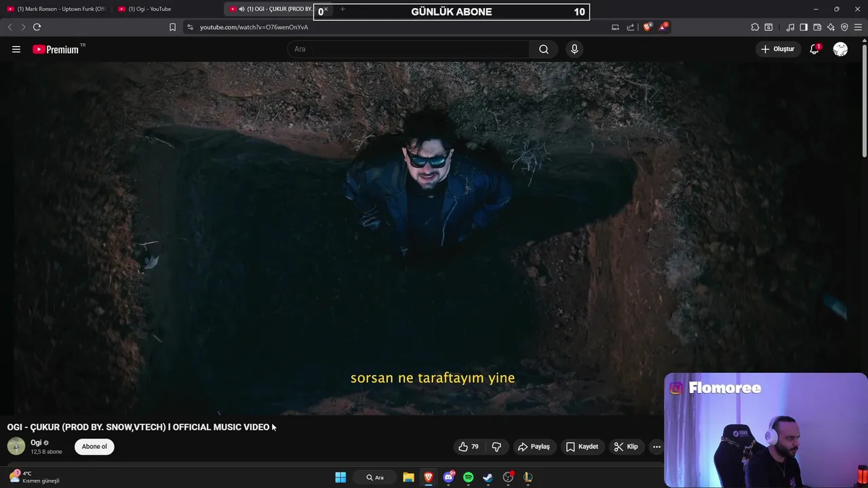Open Ogi channel avatar
This screenshot has width=868, height=488.
16,446
